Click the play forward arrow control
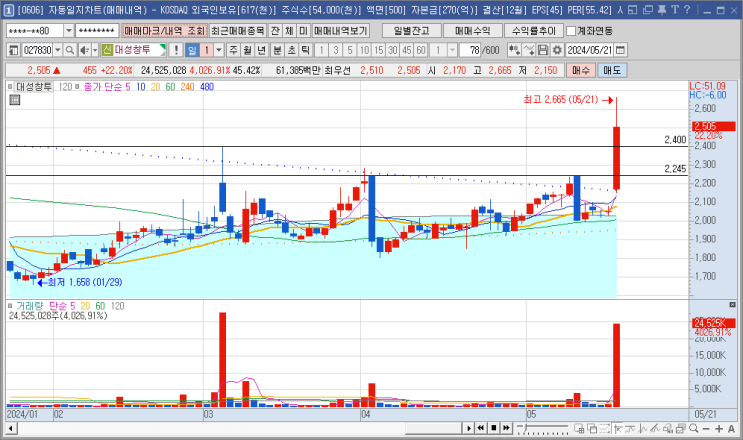The height and width of the screenshot is (440, 743). click(x=468, y=428)
